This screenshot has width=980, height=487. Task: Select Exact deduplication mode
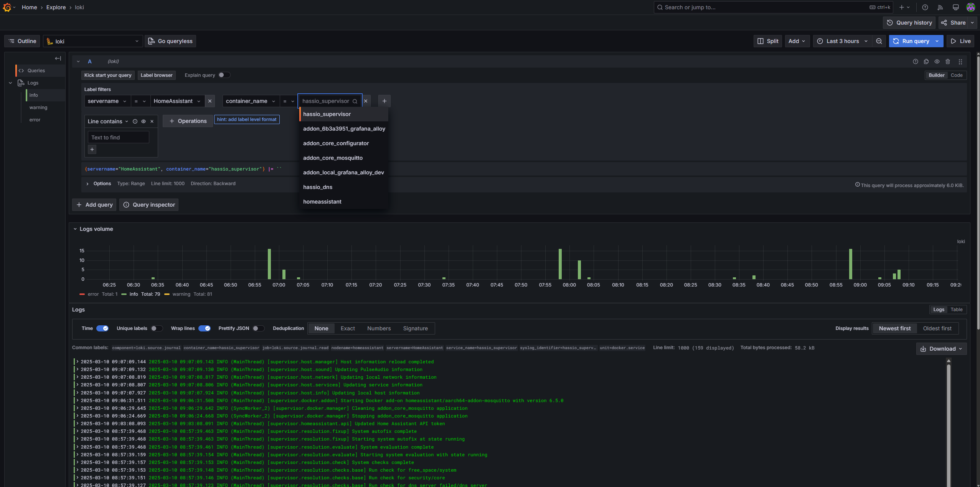(347, 328)
